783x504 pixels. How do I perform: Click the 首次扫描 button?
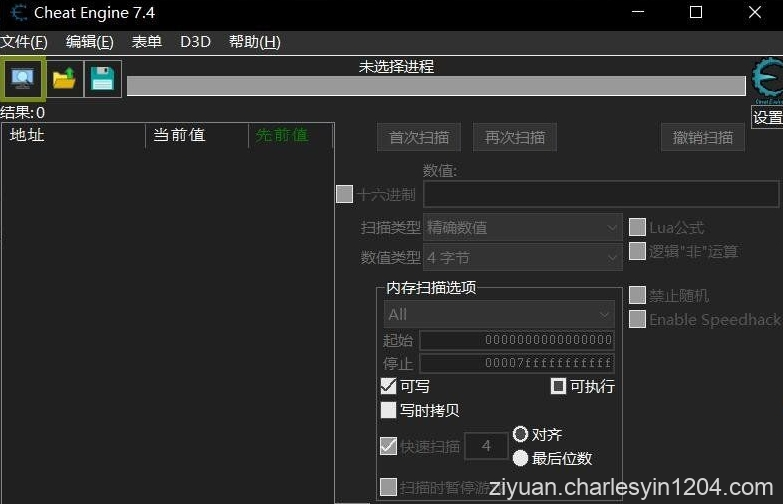(419, 137)
